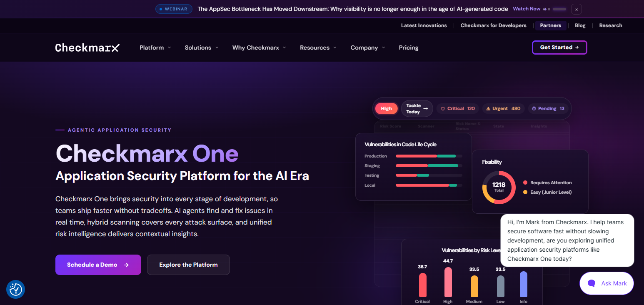Click the Mark chat greeting message
This screenshot has width=644, height=305.
click(x=567, y=240)
